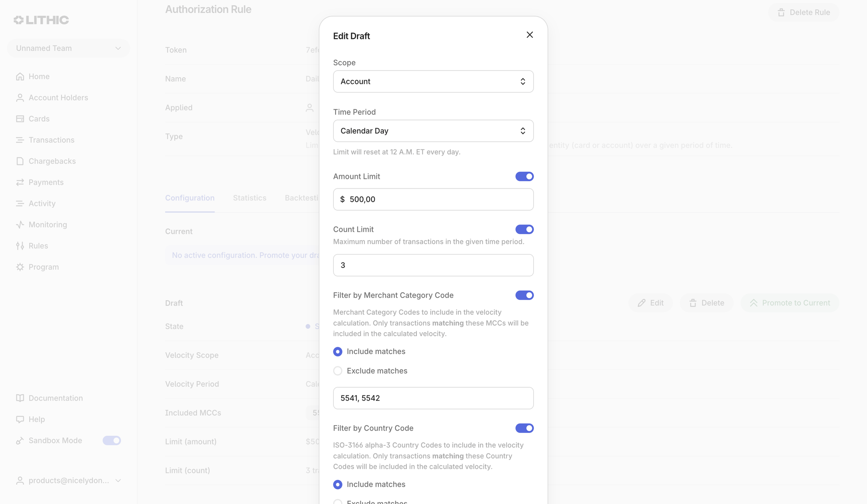The height and width of the screenshot is (504, 867).
Task: Click Delete Rule button
Action: pyautogui.click(x=803, y=12)
